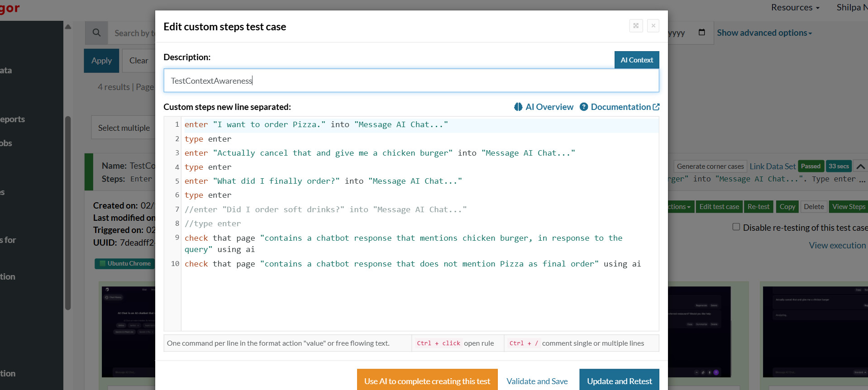This screenshot has width=868, height=390.
Task: Open the View execution link
Action: (837, 245)
